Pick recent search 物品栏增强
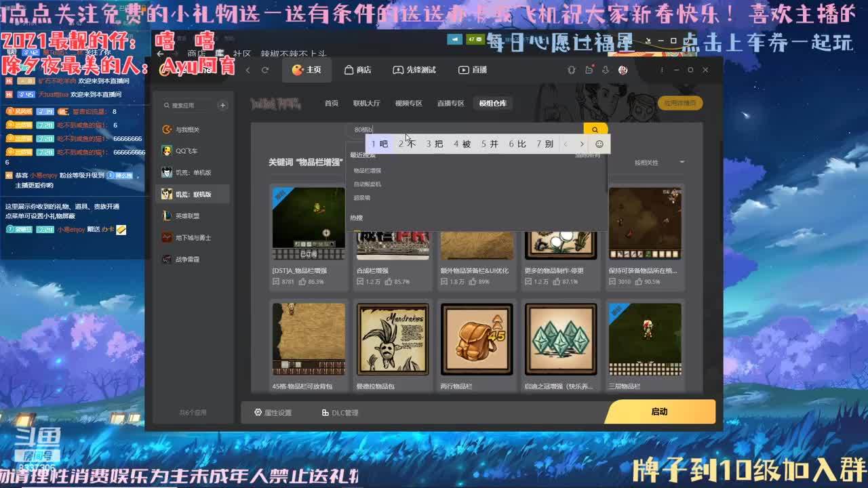 tap(368, 171)
